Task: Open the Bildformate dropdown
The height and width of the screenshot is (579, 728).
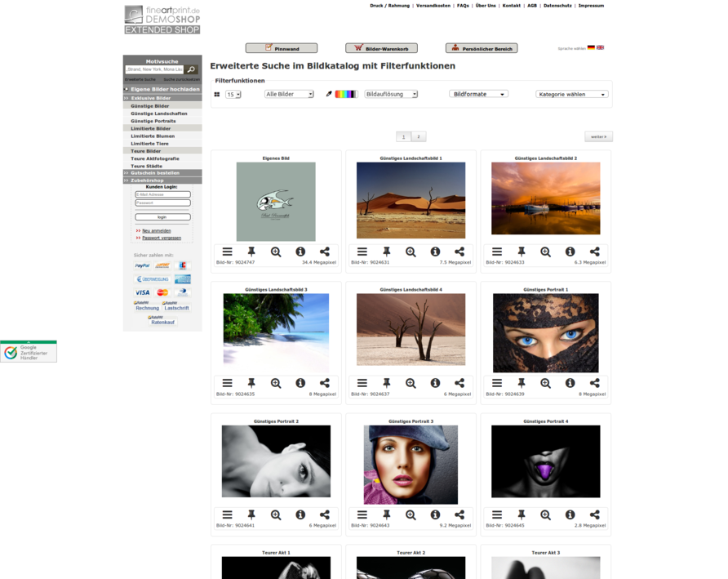Action: (479, 94)
